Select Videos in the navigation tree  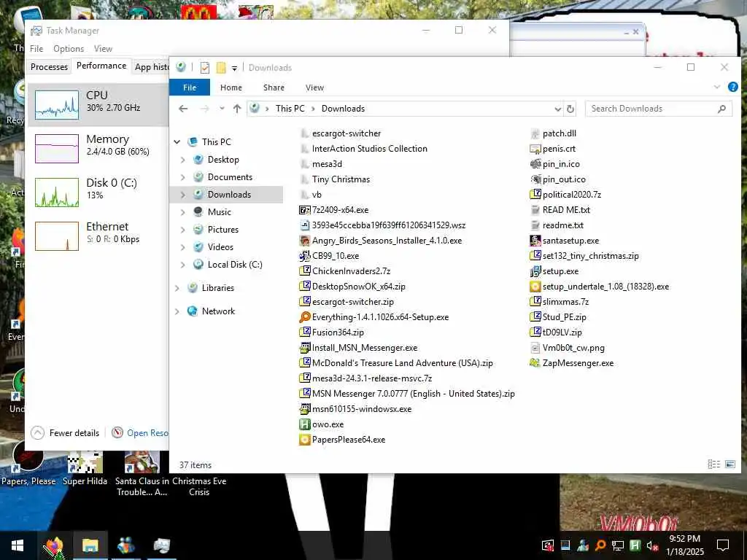220,247
